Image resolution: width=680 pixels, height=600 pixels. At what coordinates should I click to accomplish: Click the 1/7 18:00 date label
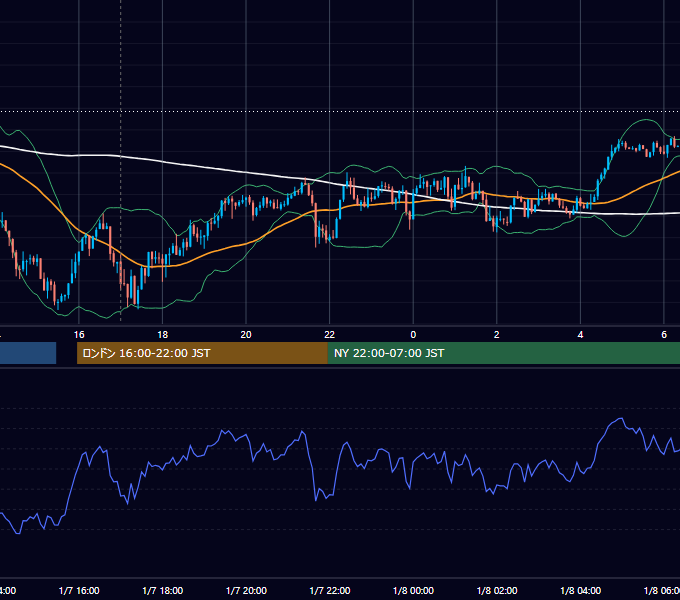(x=163, y=590)
